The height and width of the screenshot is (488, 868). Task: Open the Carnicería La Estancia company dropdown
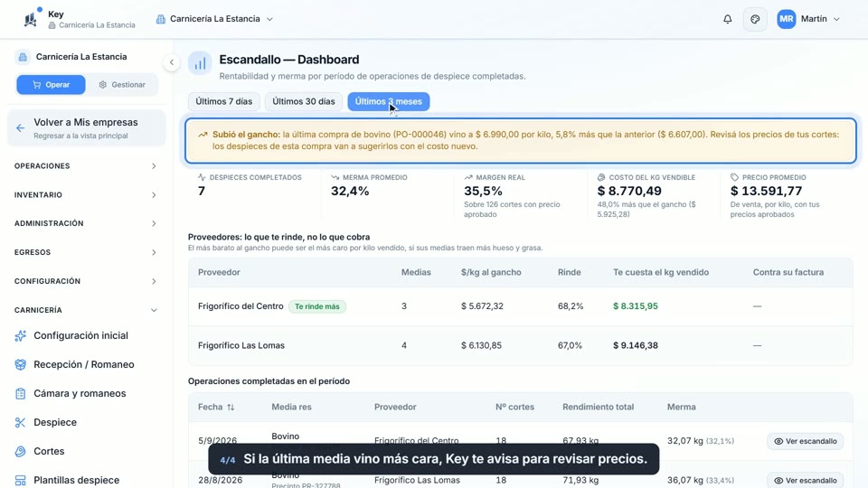pyautogui.click(x=215, y=19)
